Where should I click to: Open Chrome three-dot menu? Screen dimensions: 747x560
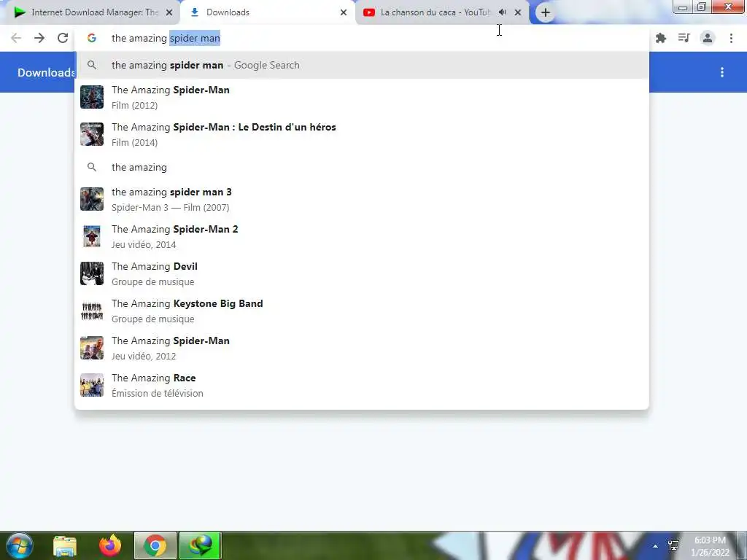pos(731,38)
